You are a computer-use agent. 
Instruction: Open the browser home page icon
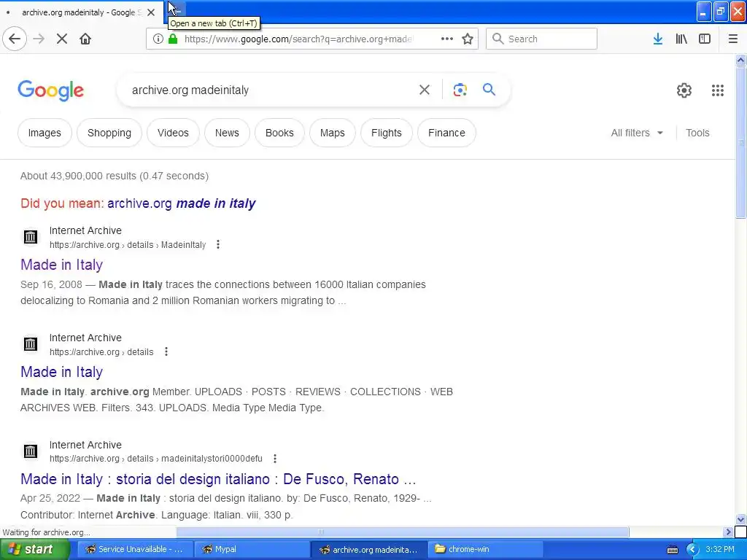coord(85,39)
